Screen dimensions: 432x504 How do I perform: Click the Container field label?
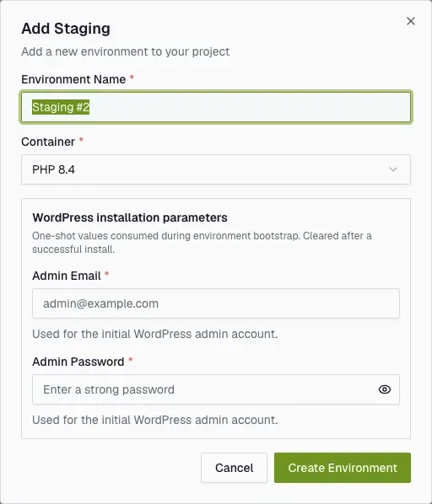pyautogui.click(x=48, y=142)
